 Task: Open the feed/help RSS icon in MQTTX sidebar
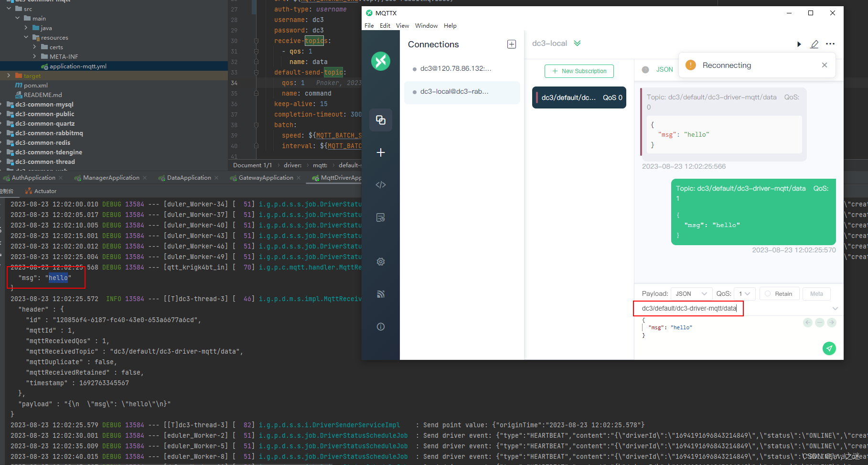coord(381,294)
